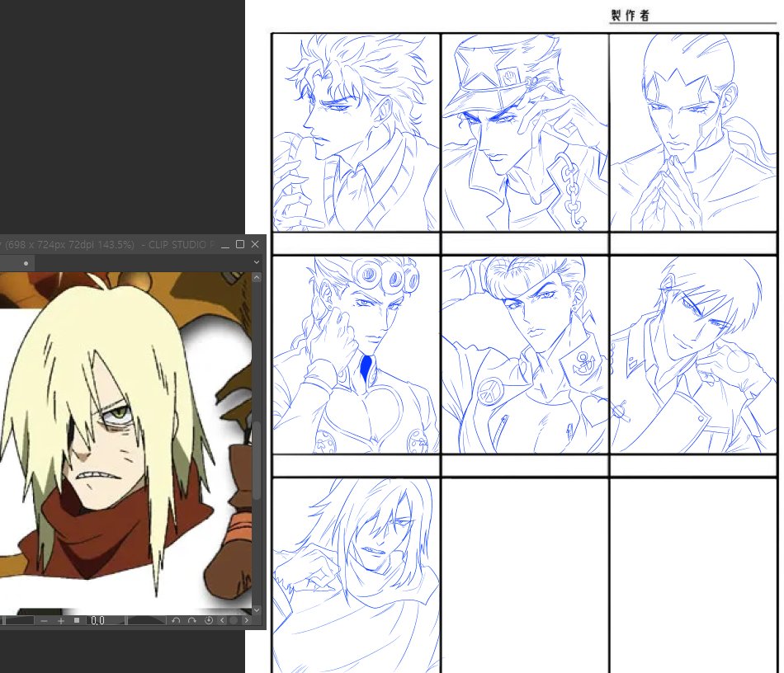Zoom out with the minus button
The width and height of the screenshot is (784, 673).
[x=44, y=620]
